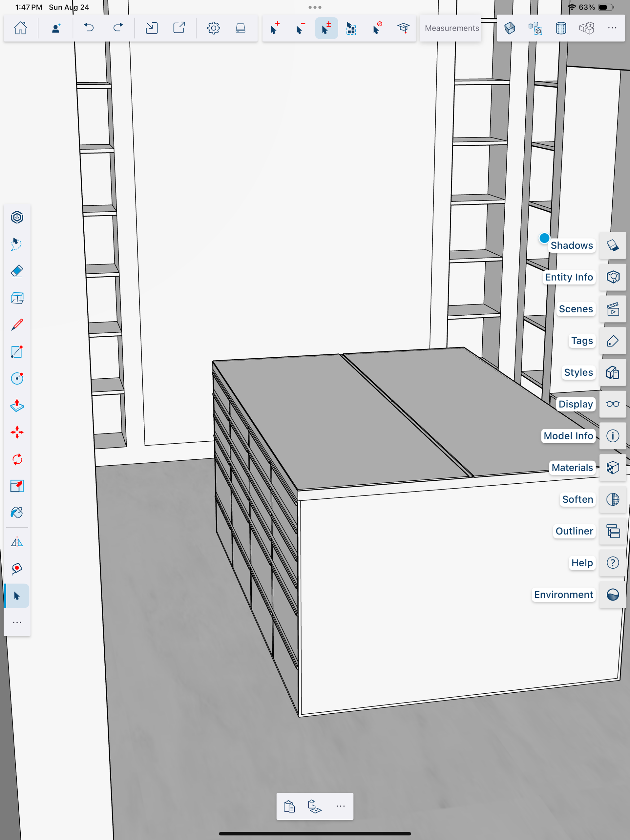630x840 pixels.
Task: Select the Eraser tool
Action: click(x=17, y=271)
